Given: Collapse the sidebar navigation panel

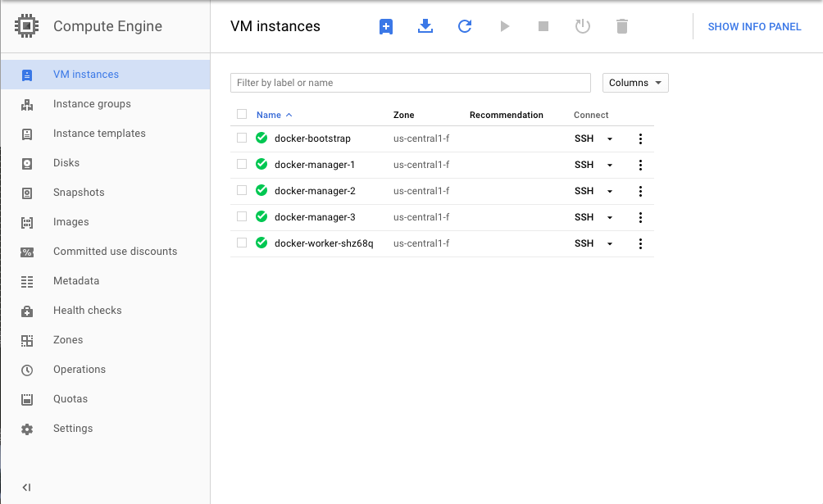Looking at the screenshot, I should click(26, 487).
